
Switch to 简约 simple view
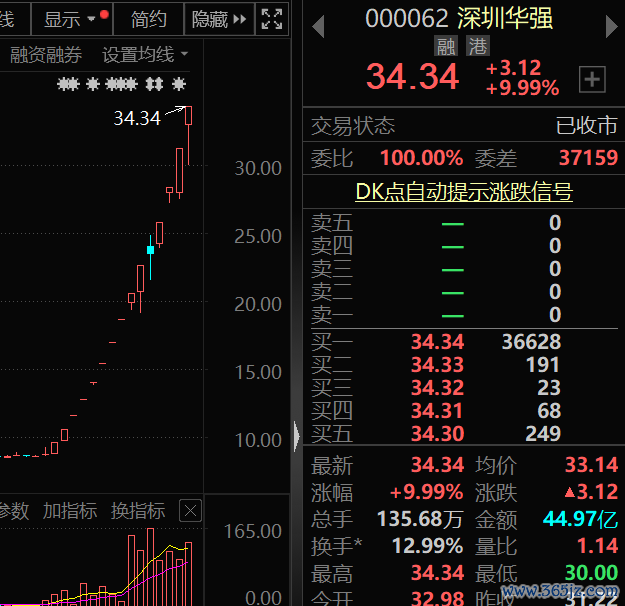148,19
